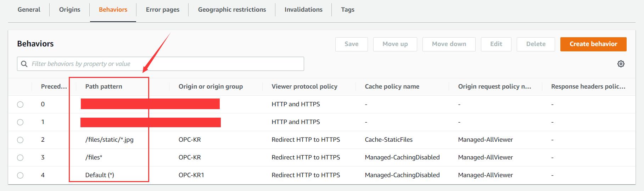Click the Delete button
This screenshot has height=191, width=644.
536,44
